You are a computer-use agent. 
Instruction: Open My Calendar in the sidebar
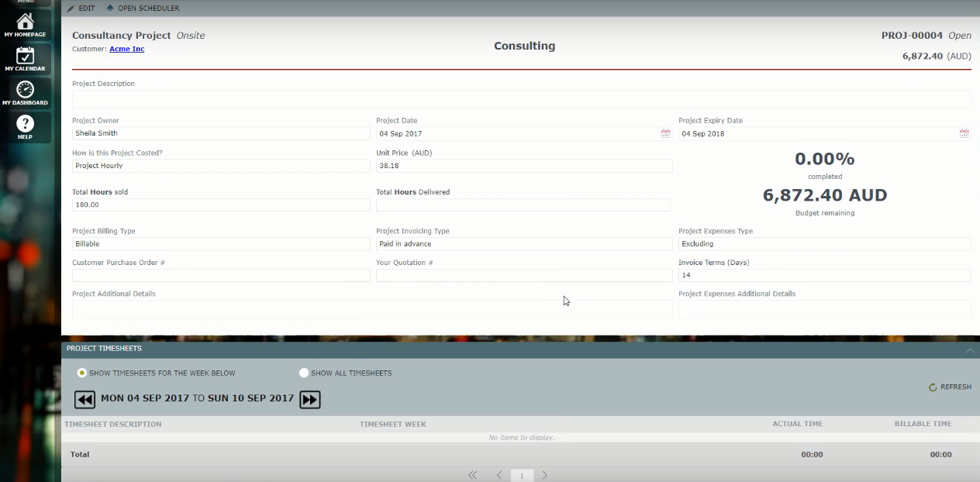[25, 59]
